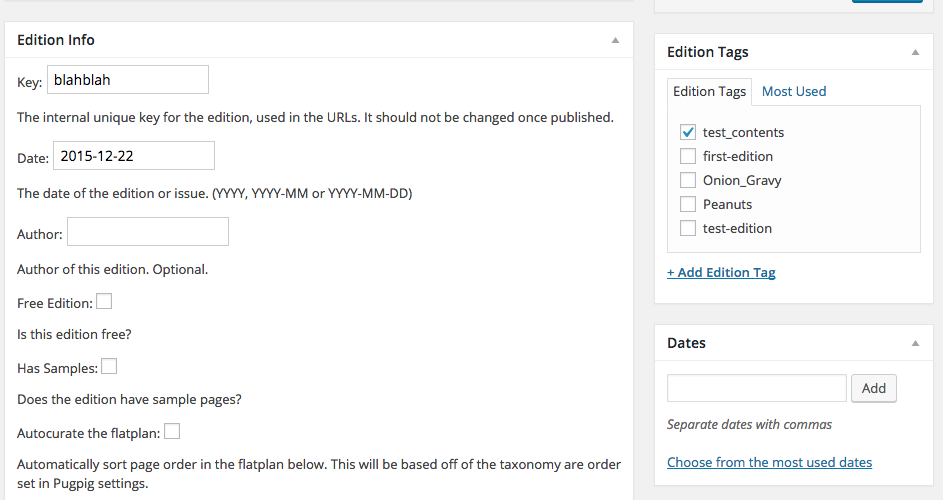Select the Edition Tags tab
The image size is (943, 500).
click(710, 91)
